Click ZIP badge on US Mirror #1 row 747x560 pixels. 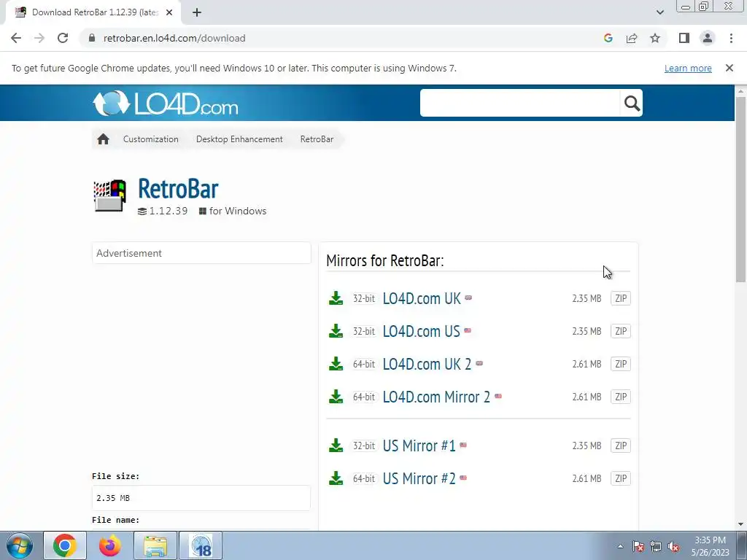621,446
